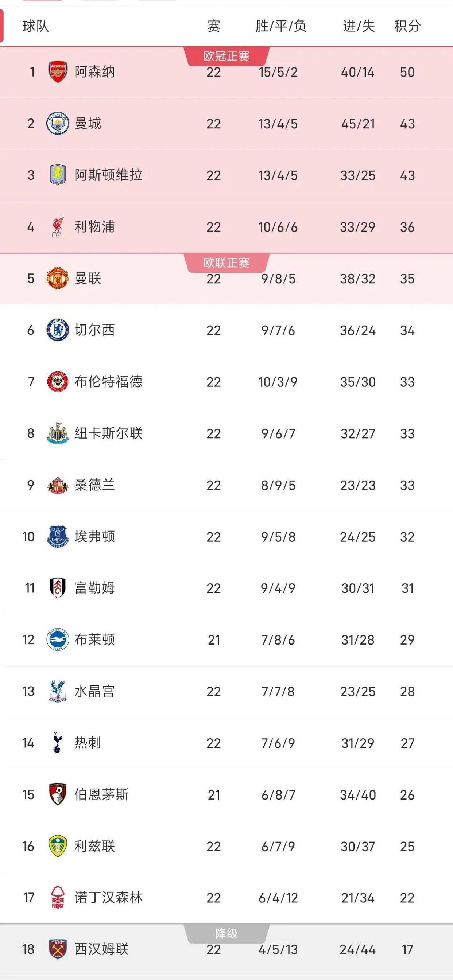This screenshot has width=453, height=980.
Task: Select the Arsenal club crest
Action: pyautogui.click(x=57, y=72)
